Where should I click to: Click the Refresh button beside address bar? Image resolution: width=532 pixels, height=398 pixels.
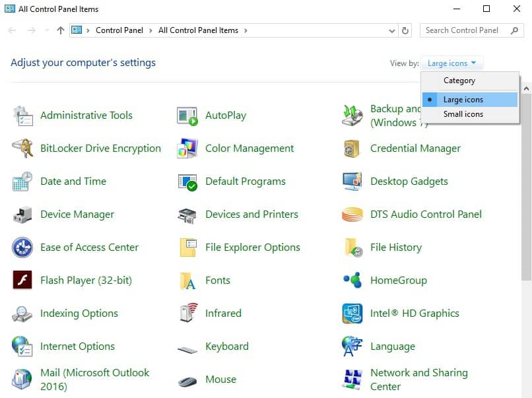[406, 30]
